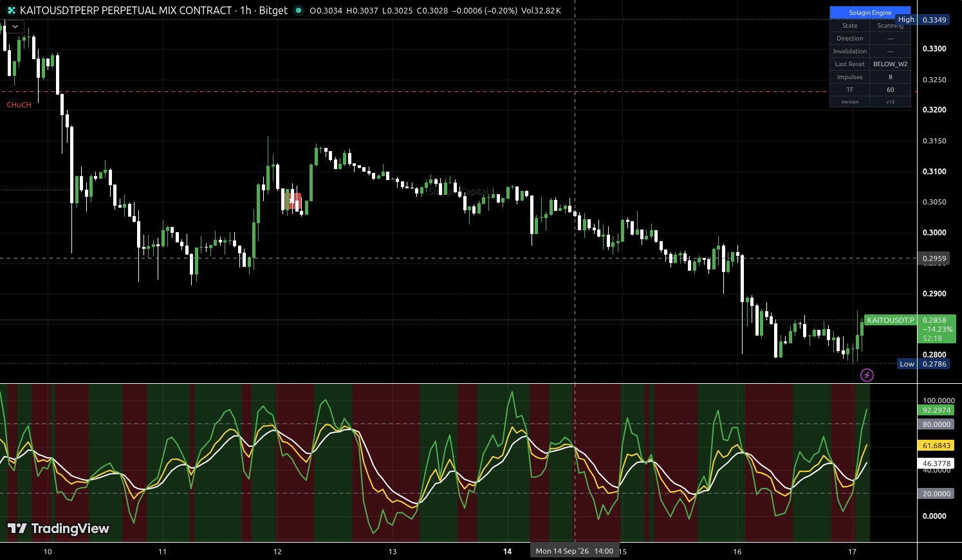The height and width of the screenshot is (560, 962).
Task: Click date 10 on time axis
Action: 48,552
